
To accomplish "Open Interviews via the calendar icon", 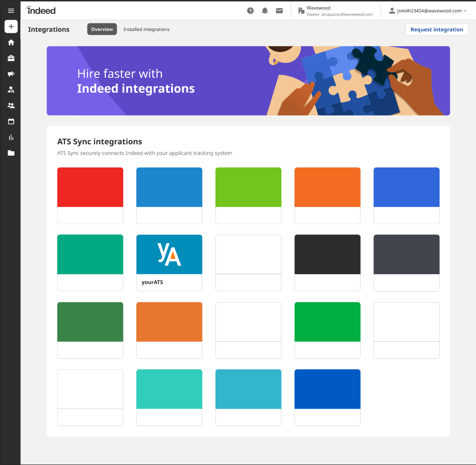I will [11, 121].
